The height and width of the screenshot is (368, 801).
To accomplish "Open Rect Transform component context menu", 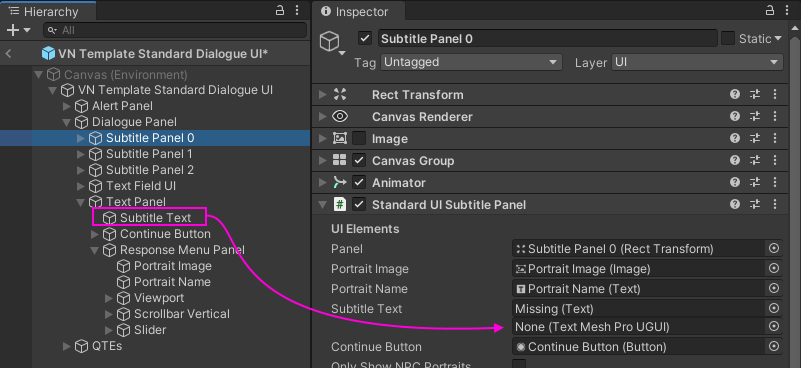I will click(774, 95).
